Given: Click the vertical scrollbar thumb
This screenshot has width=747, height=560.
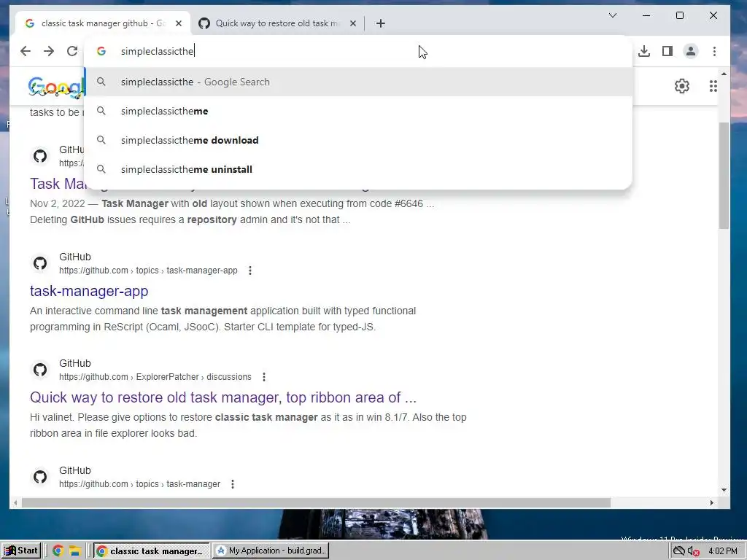Looking at the screenshot, I should [x=724, y=175].
